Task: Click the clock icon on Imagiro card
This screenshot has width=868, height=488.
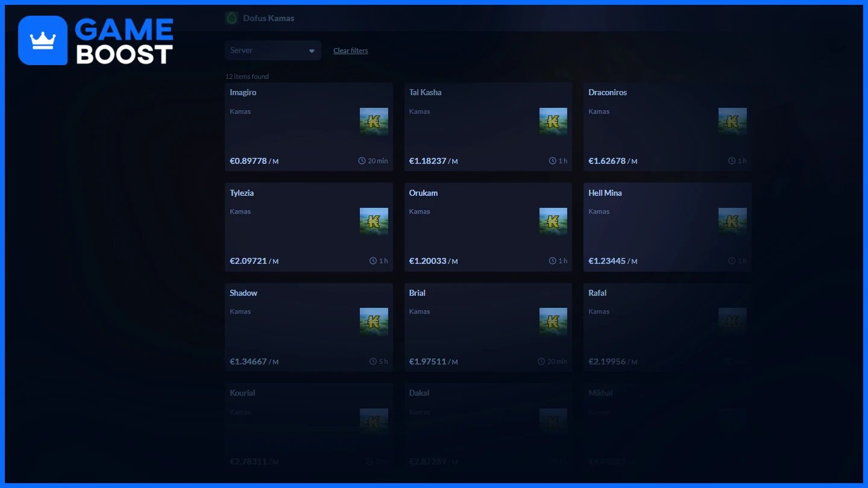Action: pyautogui.click(x=362, y=161)
